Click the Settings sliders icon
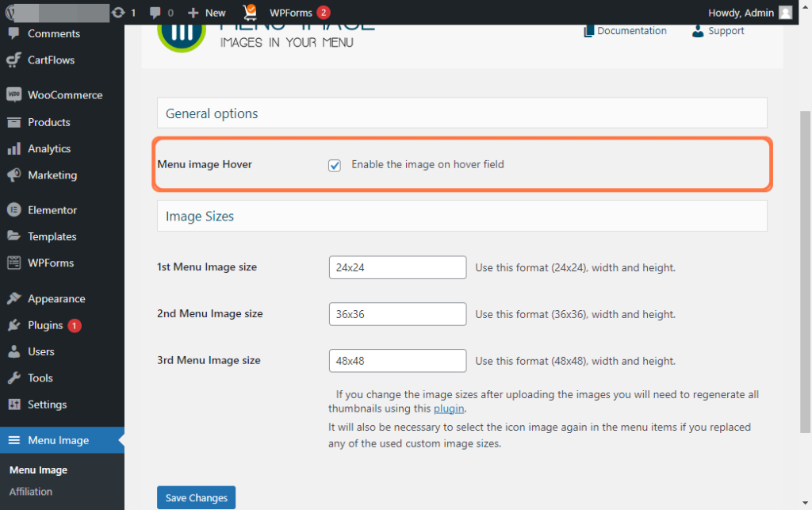 pos(14,405)
